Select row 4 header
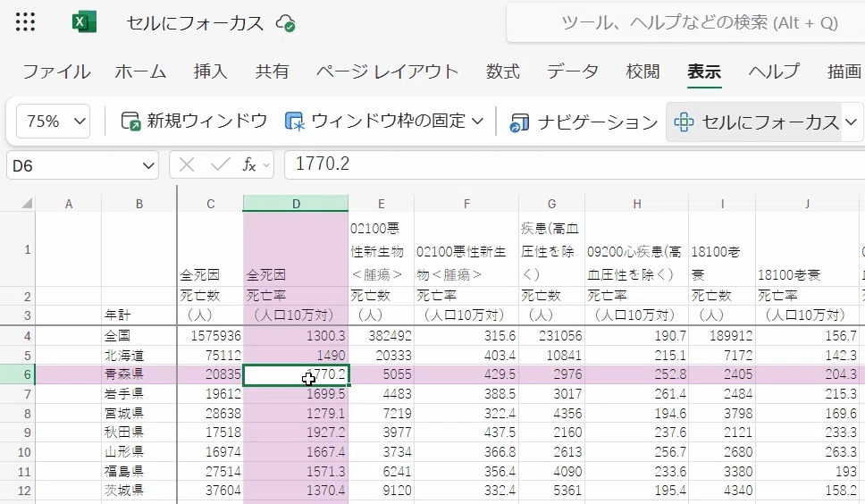This screenshot has height=504, width=865. coord(18,336)
